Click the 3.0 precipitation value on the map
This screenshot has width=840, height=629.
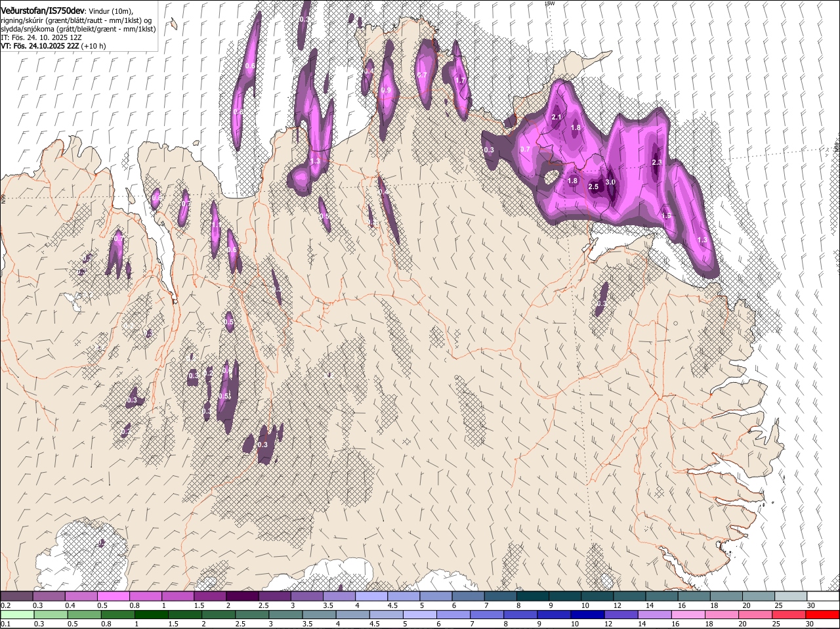pyautogui.click(x=610, y=182)
